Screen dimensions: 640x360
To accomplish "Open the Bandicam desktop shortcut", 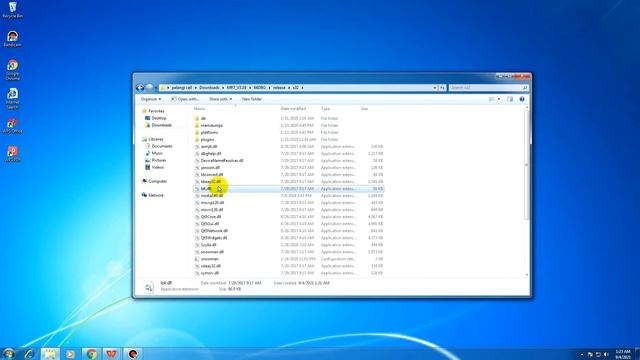I will click(x=12, y=39).
